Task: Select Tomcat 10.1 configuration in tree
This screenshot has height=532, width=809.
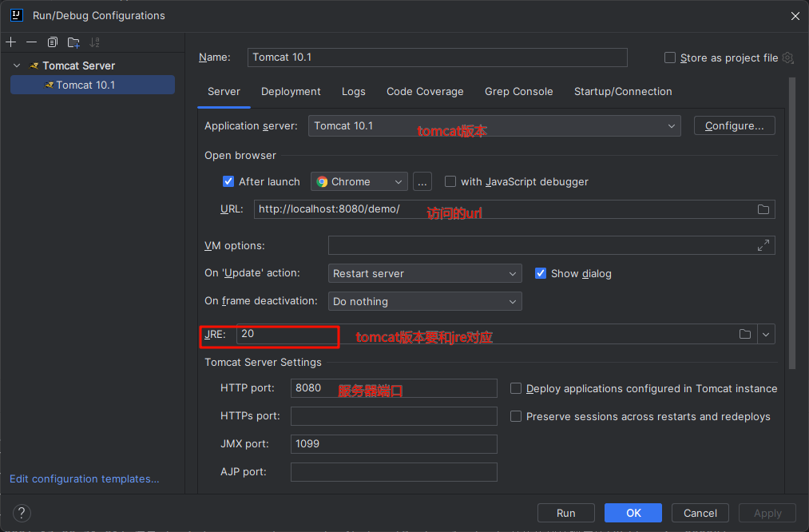Action: [93, 85]
